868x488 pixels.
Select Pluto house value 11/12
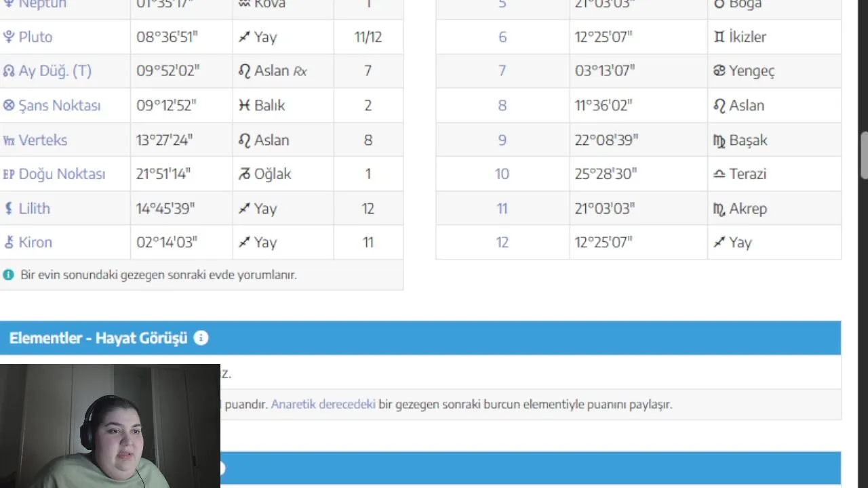point(368,37)
